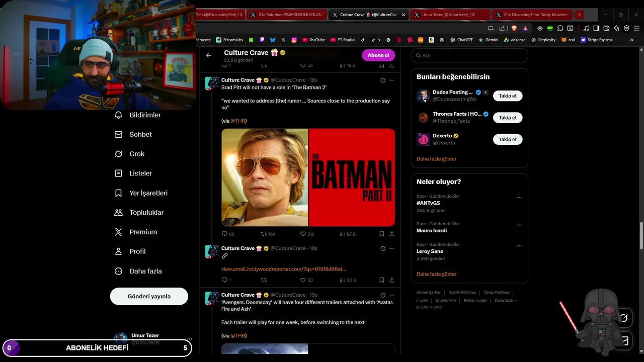
Task: Open Bildirimler notifications bell icon
Action: pos(119,115)
